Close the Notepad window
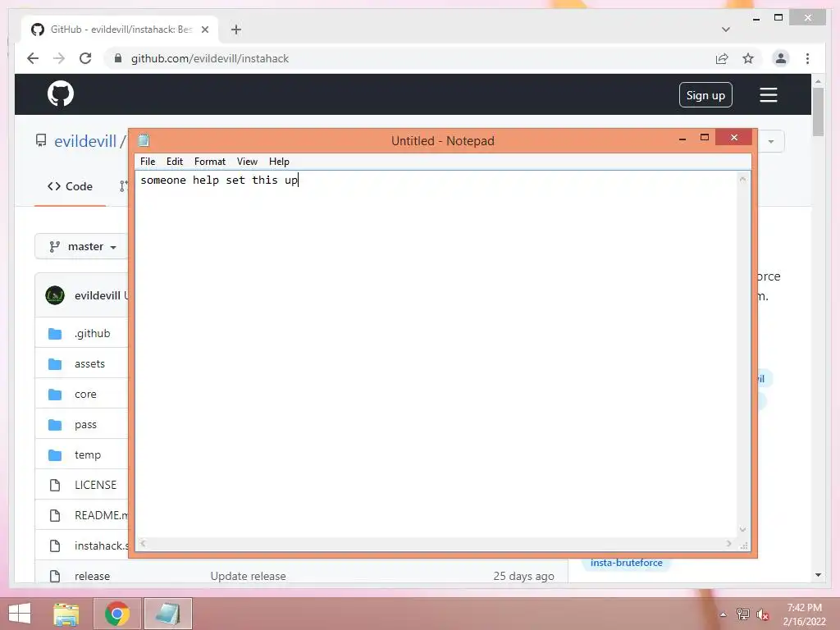 pyautogui.click(x=734, y=138)
